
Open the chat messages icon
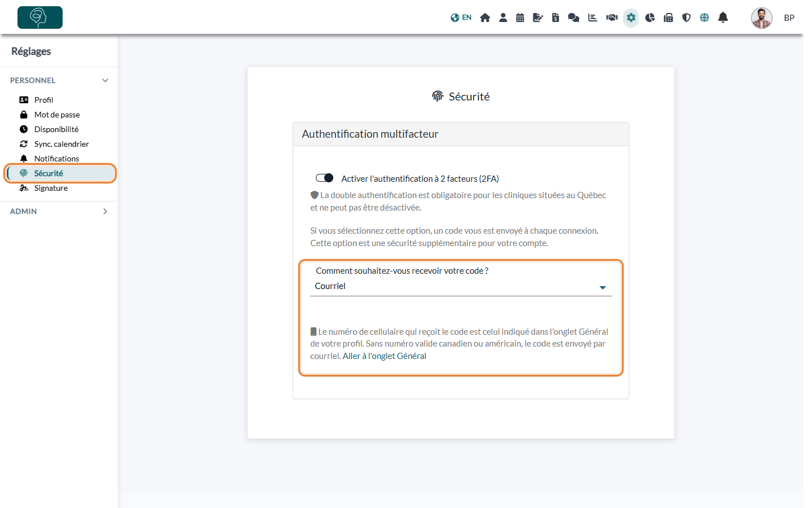click(x=573, y=17)
